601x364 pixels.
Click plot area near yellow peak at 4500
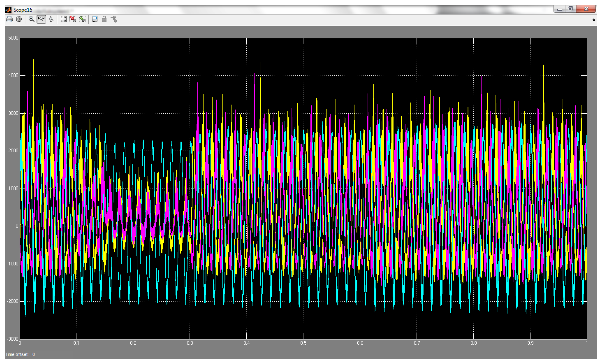click(x=33, y=57)
